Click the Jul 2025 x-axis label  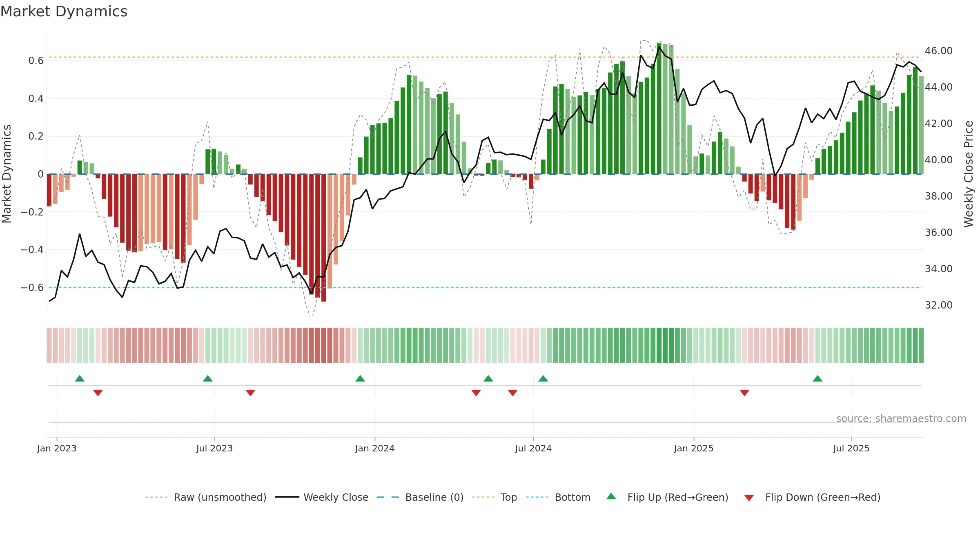(x=851, y=448)
